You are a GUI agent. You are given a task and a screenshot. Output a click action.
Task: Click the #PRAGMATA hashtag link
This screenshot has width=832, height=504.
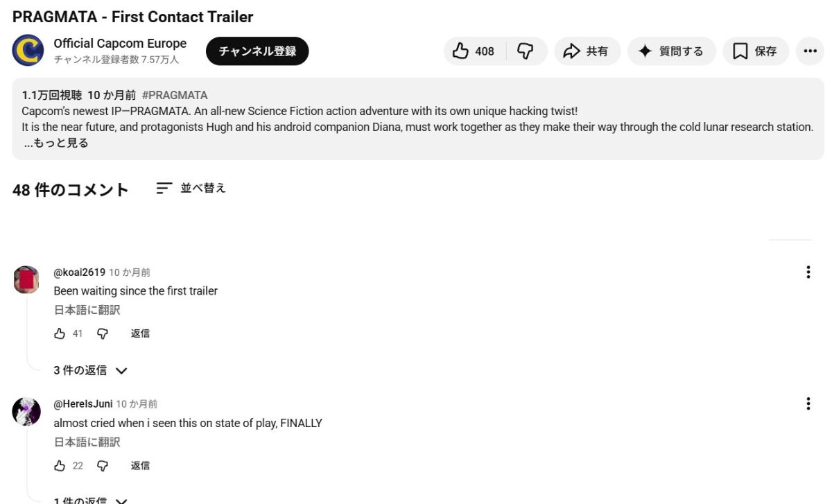(x=175, y=95)
